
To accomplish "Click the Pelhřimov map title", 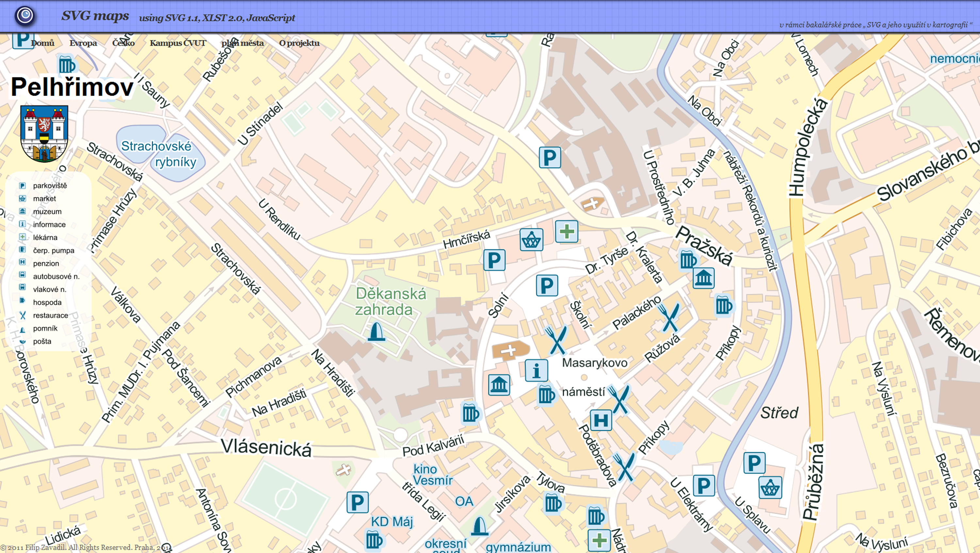I will point(72,87).
